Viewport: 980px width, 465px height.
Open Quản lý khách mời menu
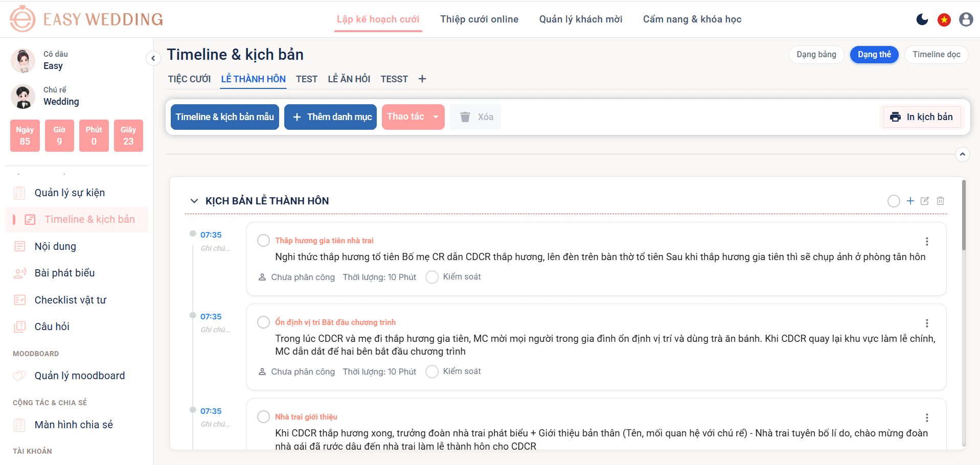[x=581, y=19]
